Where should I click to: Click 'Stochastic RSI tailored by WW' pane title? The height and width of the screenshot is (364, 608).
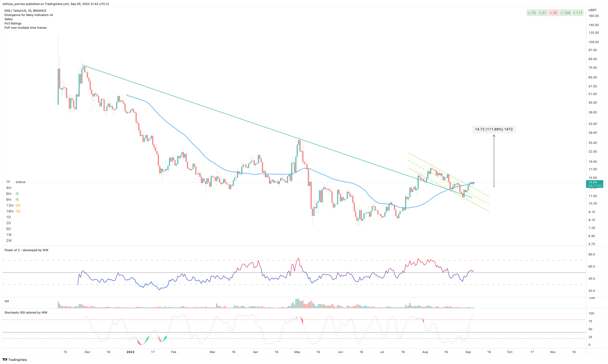(x=26, y=312)
